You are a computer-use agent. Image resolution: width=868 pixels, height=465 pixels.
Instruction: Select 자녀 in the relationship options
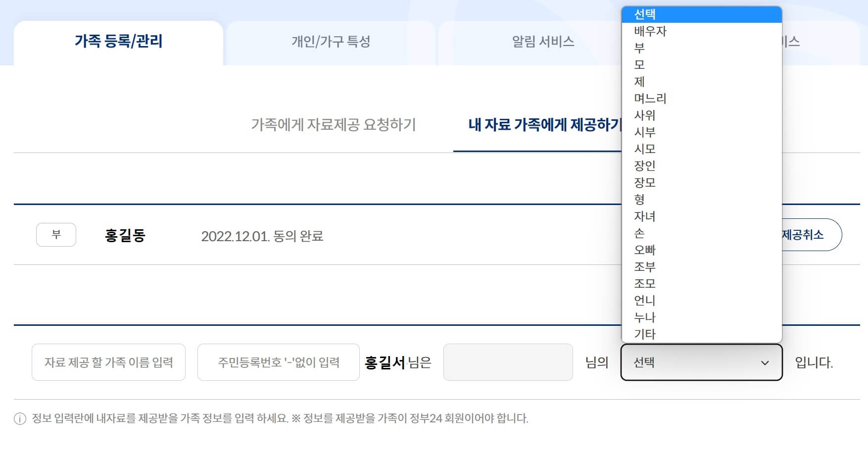tap(643, 216)
